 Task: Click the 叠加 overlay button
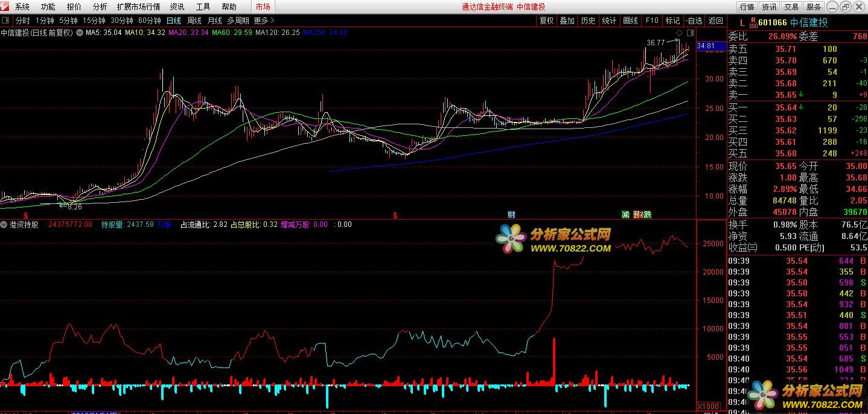click(x=567, y=21)
